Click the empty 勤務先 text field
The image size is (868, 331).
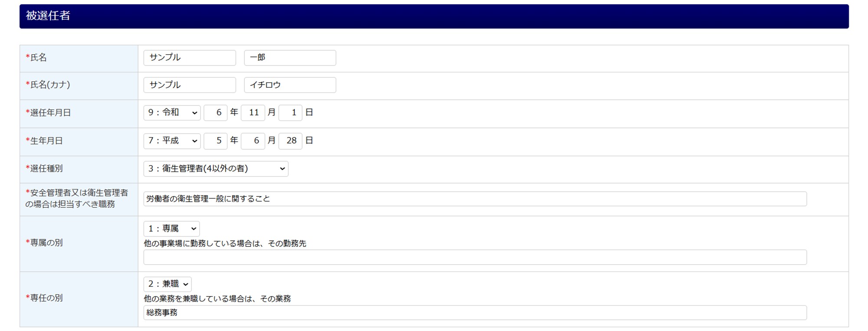click(475, 257)
